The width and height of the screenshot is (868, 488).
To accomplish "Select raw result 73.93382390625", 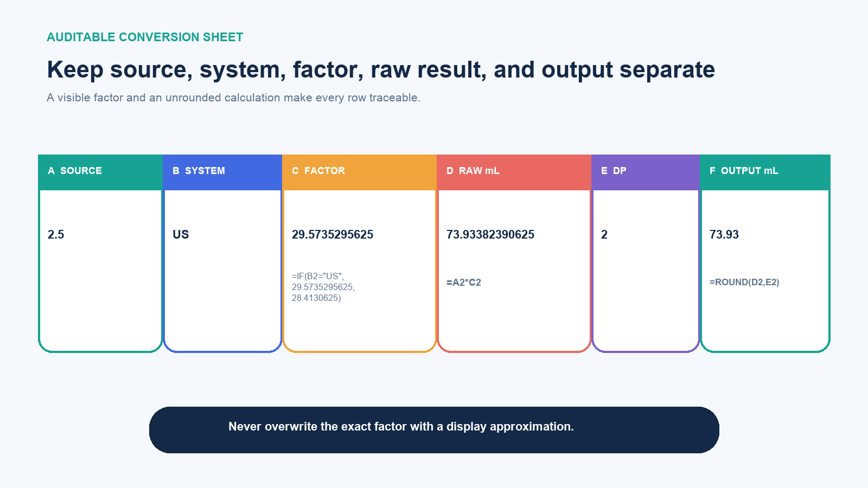I will [x=490, y=235].
